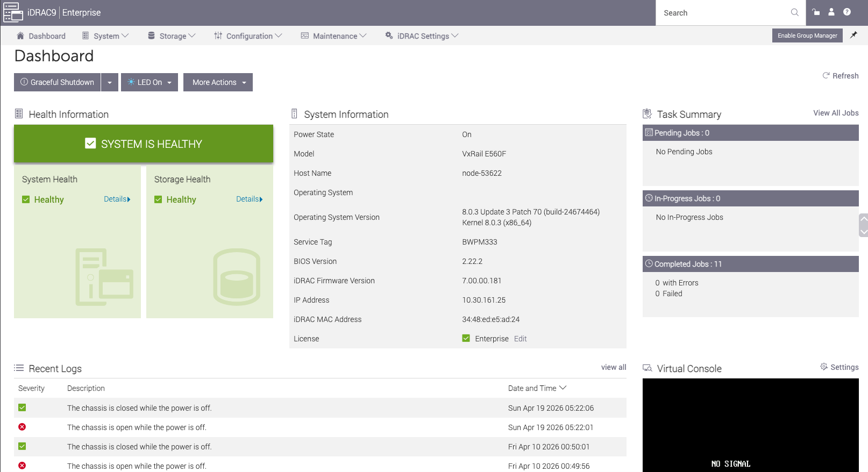The image size is (868, 472).
Task: Click the service tag value BWPM333
Action: tap(480, 242)
